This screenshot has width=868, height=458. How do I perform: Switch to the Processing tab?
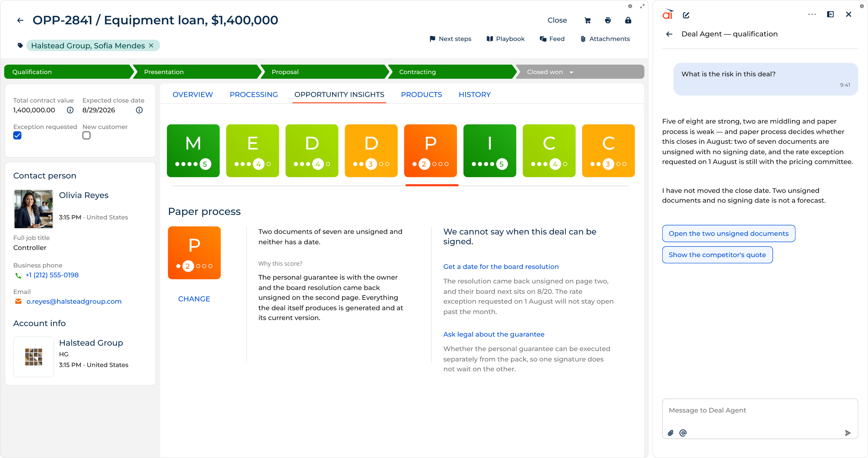(254, 95)
